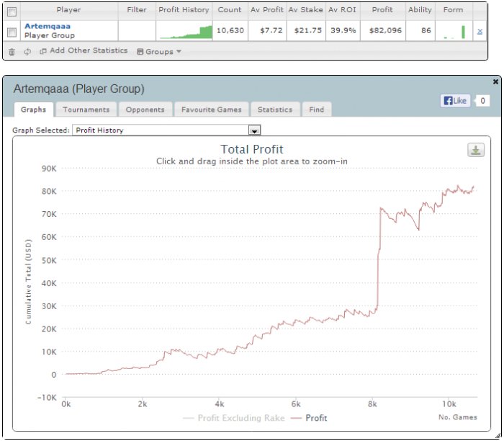Open the Groups dropdown menu
Image resolution: width=504 pixels, height=441 pixels.
[159, 51]
